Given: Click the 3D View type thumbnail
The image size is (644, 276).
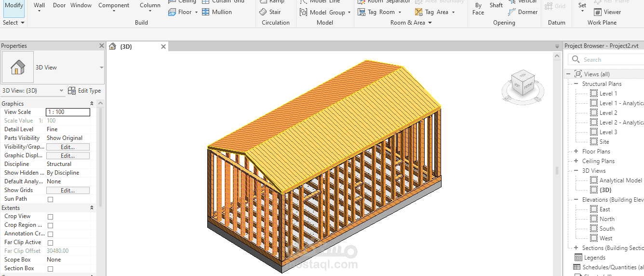Looking at the screenshot, I should click(18, 68).
